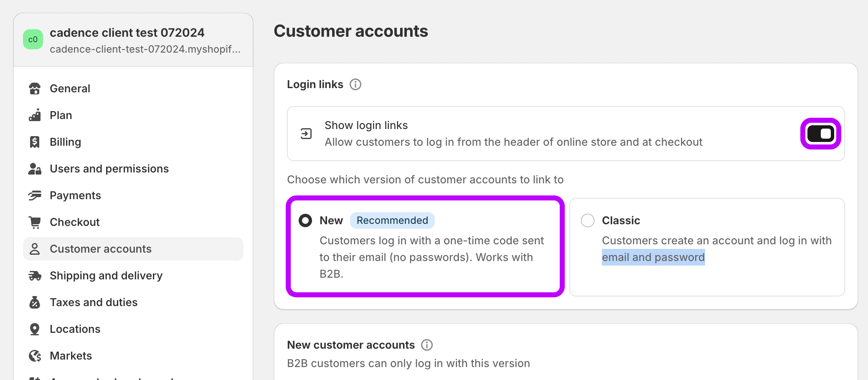The height and width of the screenshot is (380, 868).
Task: Click the Users and permissions icon
Action: 35,169
